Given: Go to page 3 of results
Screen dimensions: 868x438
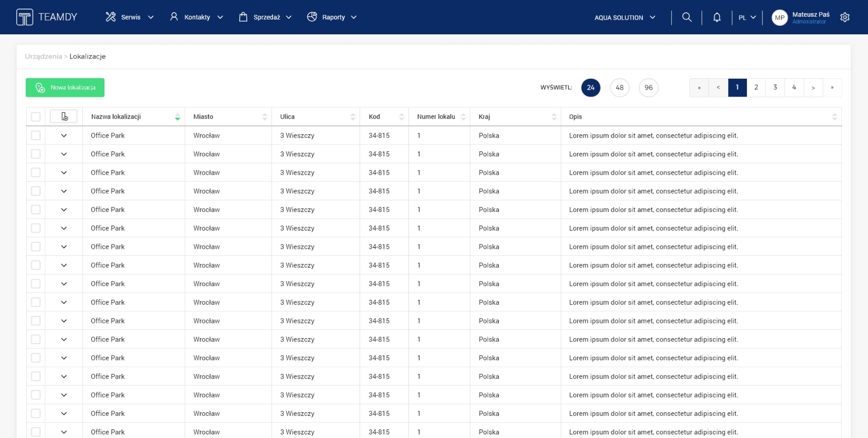Looking at the screenshot, I should [775, 87].
